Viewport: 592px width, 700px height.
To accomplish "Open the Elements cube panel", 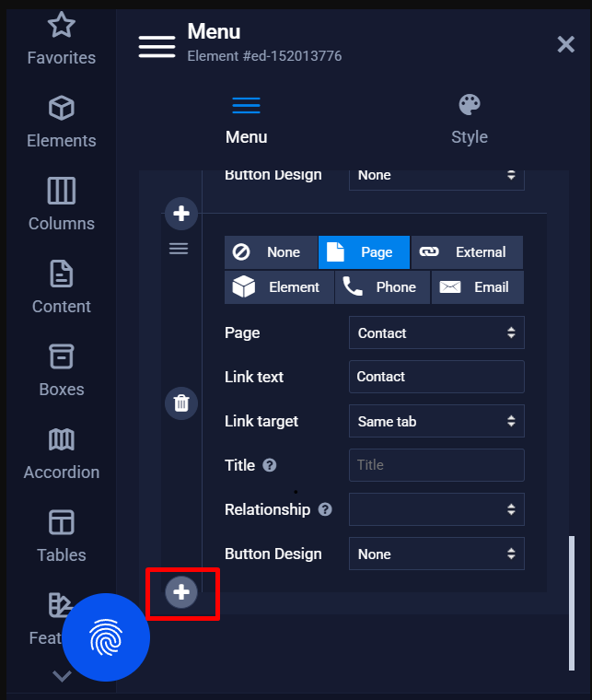I will pyautogui.click(x=61, y=122).
